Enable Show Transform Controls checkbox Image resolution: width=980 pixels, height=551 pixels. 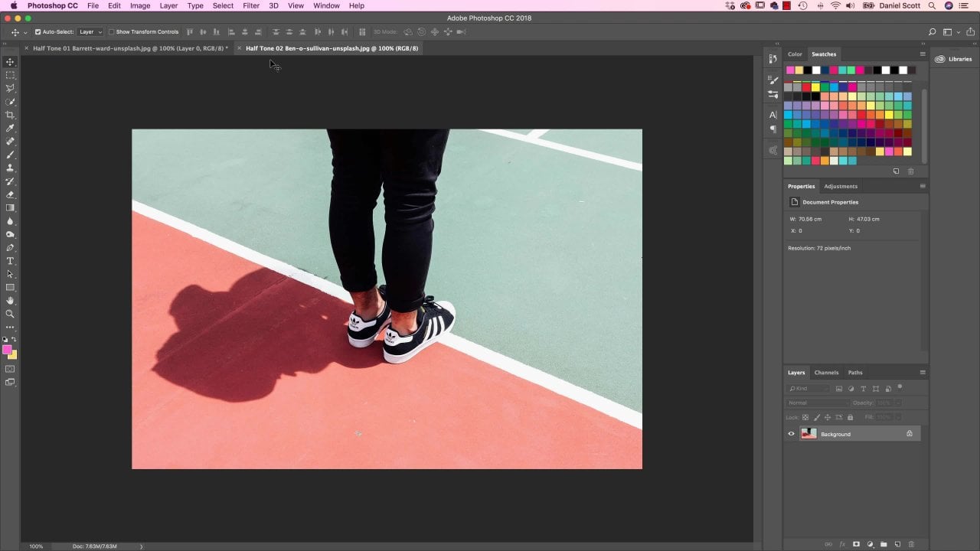pyautogui.click(x=111, y=32)
